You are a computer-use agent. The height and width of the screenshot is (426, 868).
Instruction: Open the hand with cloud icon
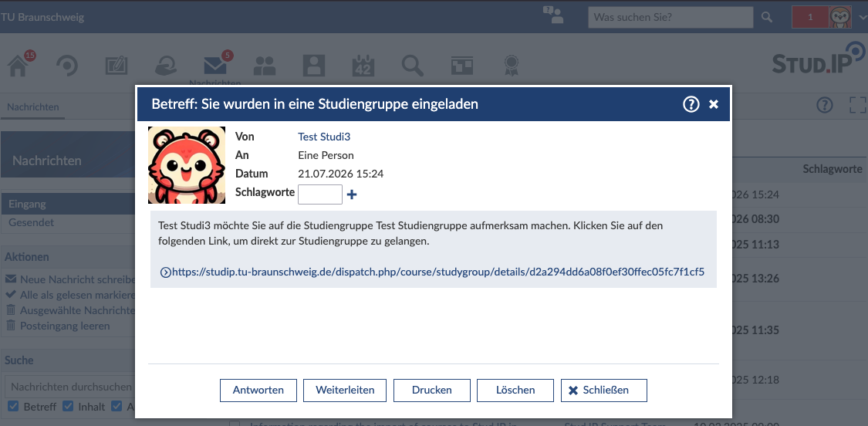point(166,66)
